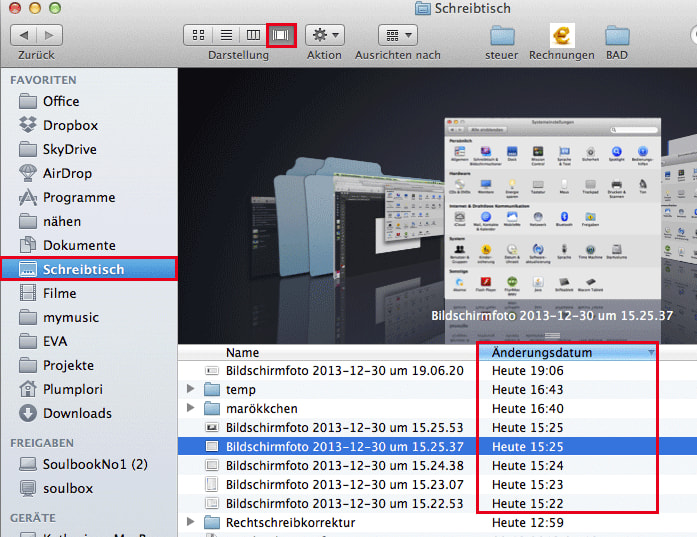
Task: Open SkyDrive in the sidebar
Action: click(89, 149)
